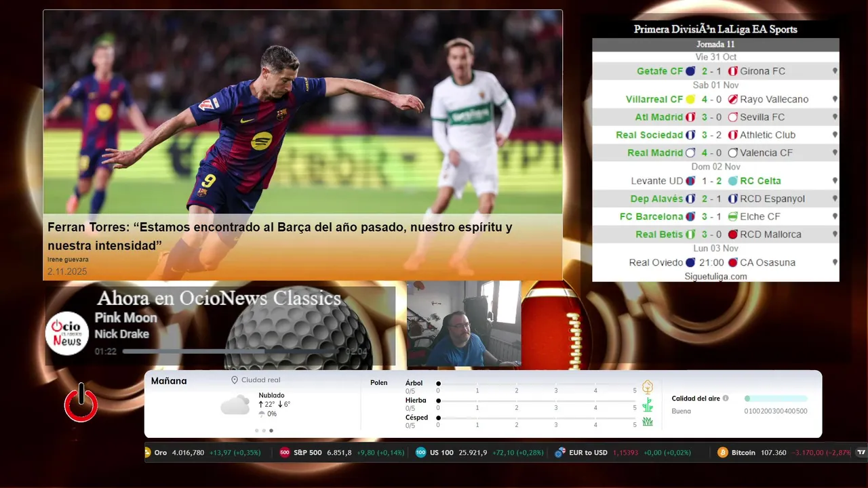Click the Sab 01 Nov date header
The height and width of the screenshot is (488, 868).
tap(715, 85)
